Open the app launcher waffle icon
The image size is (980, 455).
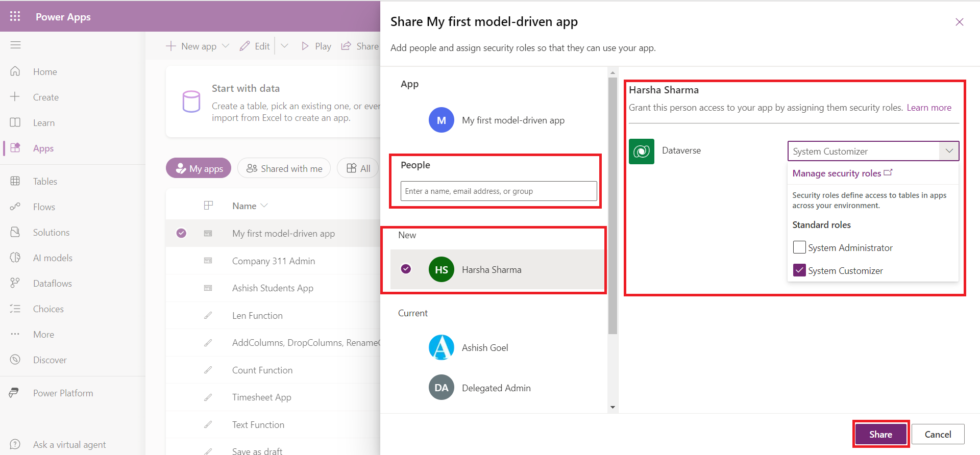pos(15,16)
